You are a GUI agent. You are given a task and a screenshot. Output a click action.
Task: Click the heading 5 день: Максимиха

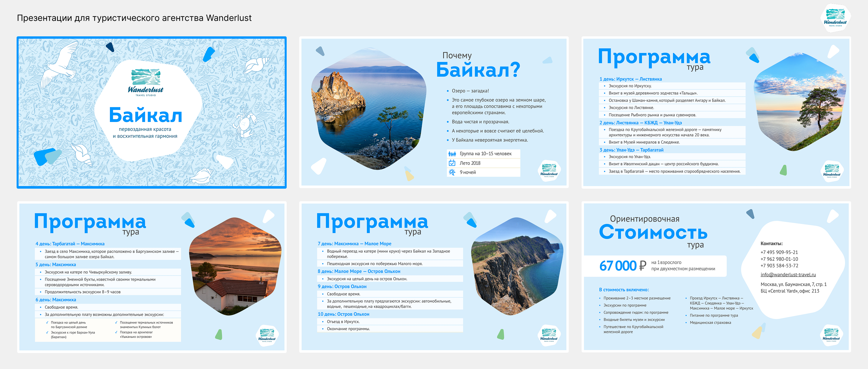(56, 265)
